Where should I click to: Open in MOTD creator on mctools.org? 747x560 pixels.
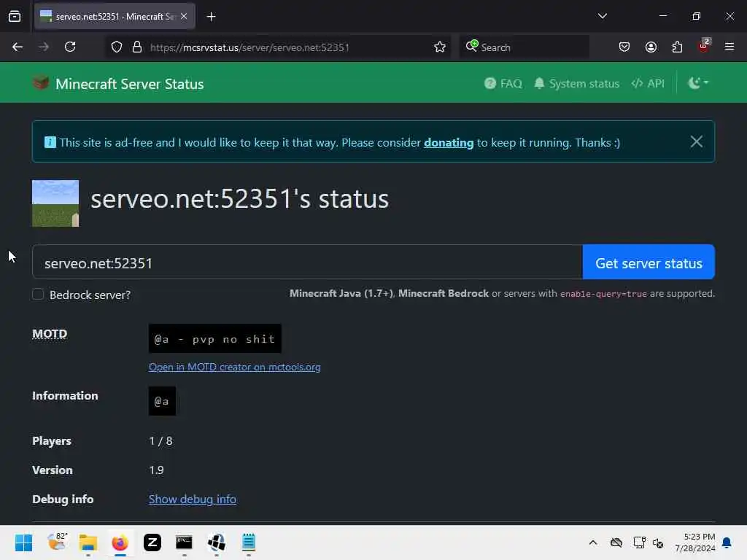[234, 367]
